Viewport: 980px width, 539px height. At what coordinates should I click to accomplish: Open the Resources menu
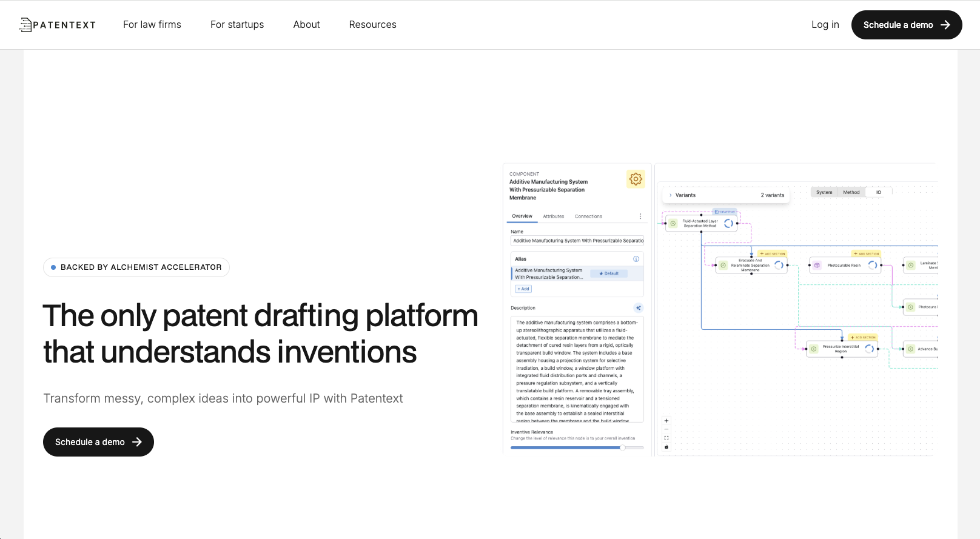[372, 25]
